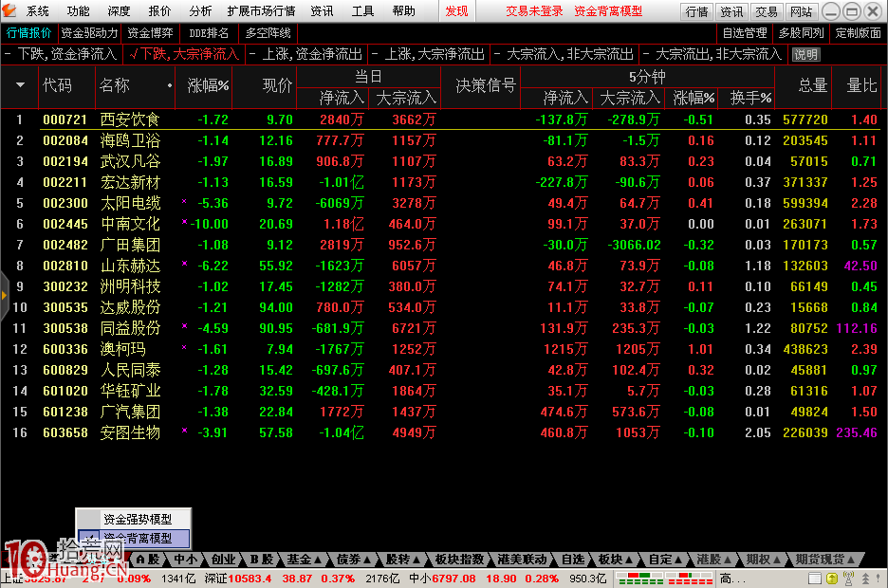Select filter 上涨,资金净流出
The image size is (888, 588).
pos(305,54)
